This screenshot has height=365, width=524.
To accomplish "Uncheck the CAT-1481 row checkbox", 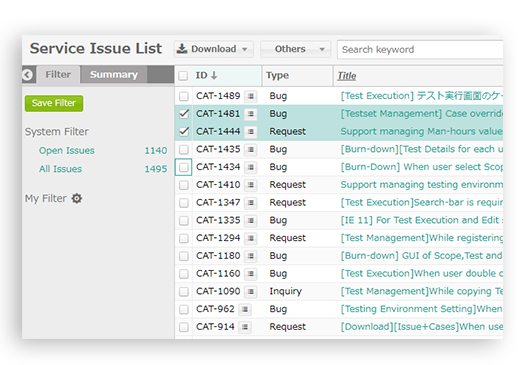I will pos(184,114).
